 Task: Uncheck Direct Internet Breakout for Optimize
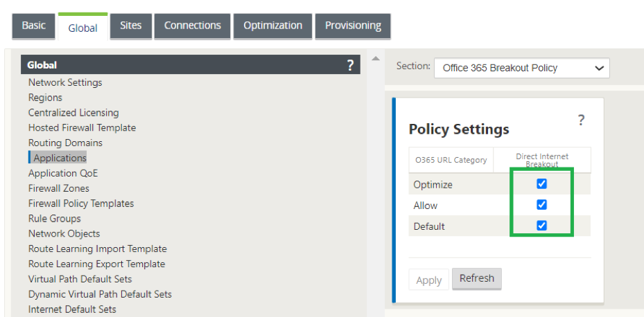click(x=541, y=183)
